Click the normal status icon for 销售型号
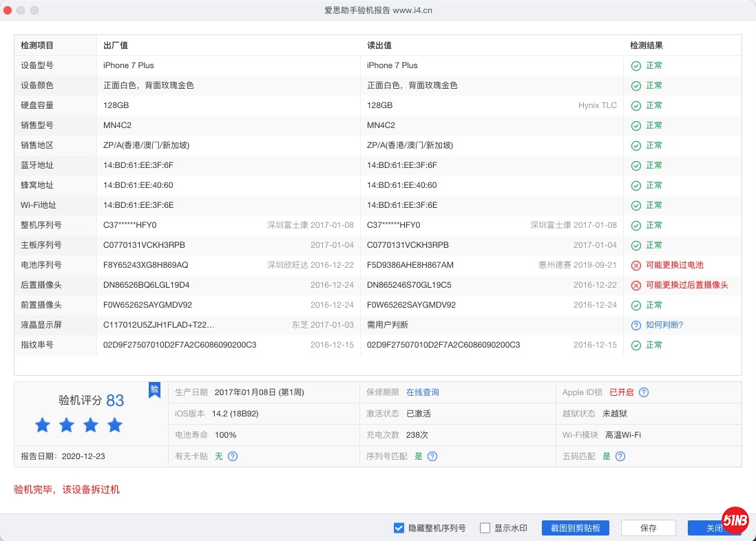The width and height of the screenshot is (756, 541). (636, 125)
